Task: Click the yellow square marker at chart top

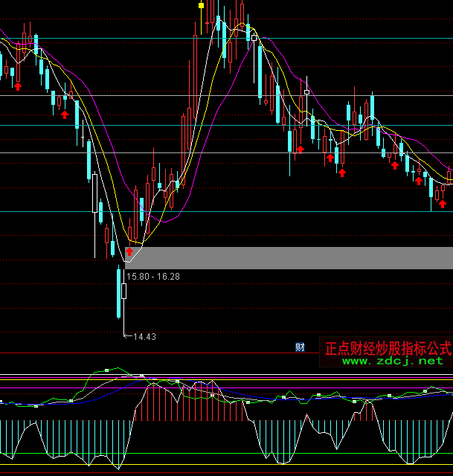Action: pyautogui.click(x=201, y=5)
